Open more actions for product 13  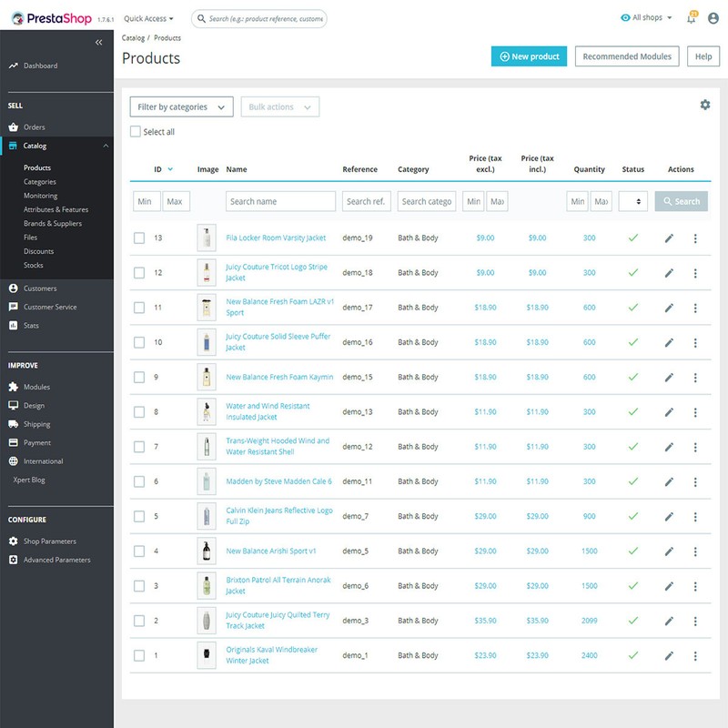tap(695, 238)
